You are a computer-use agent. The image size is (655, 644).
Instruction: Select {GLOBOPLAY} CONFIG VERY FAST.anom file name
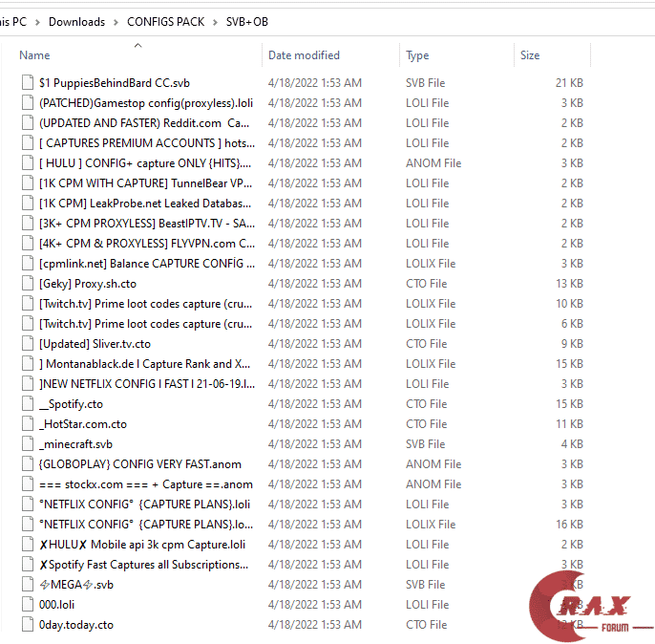140,463
